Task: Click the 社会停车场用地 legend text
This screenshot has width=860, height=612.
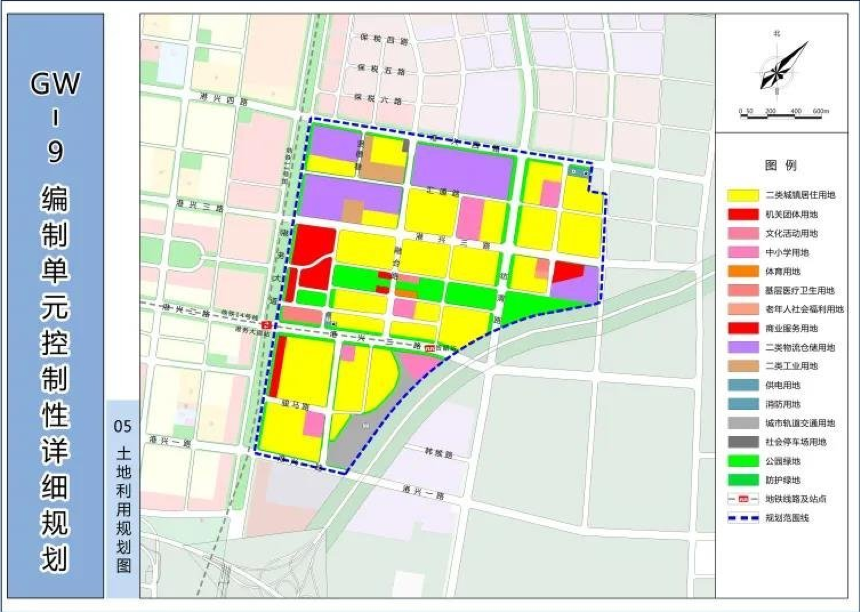Action: click(796, 442)
